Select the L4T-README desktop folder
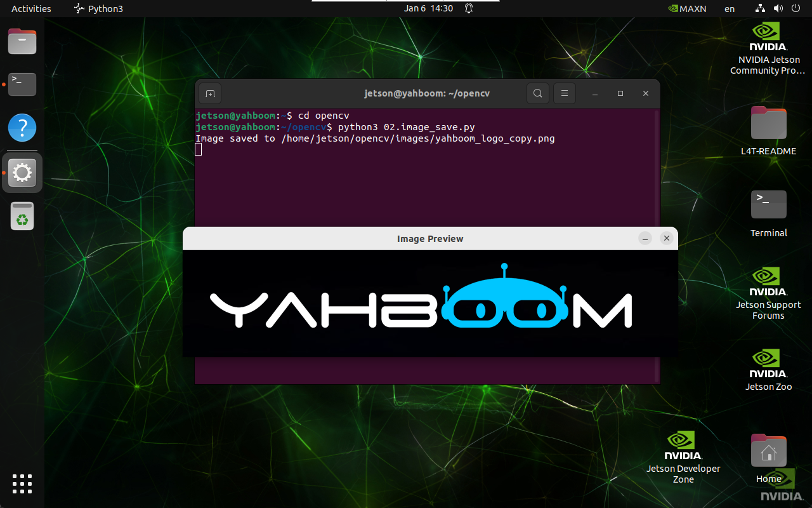The image size is (812, 508). tap(768, 130)
